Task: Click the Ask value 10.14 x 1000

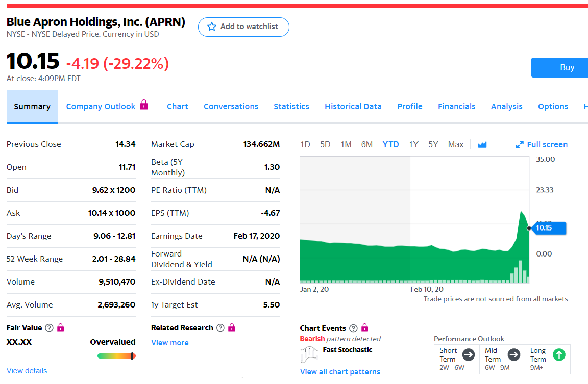Action: [112, 213]
